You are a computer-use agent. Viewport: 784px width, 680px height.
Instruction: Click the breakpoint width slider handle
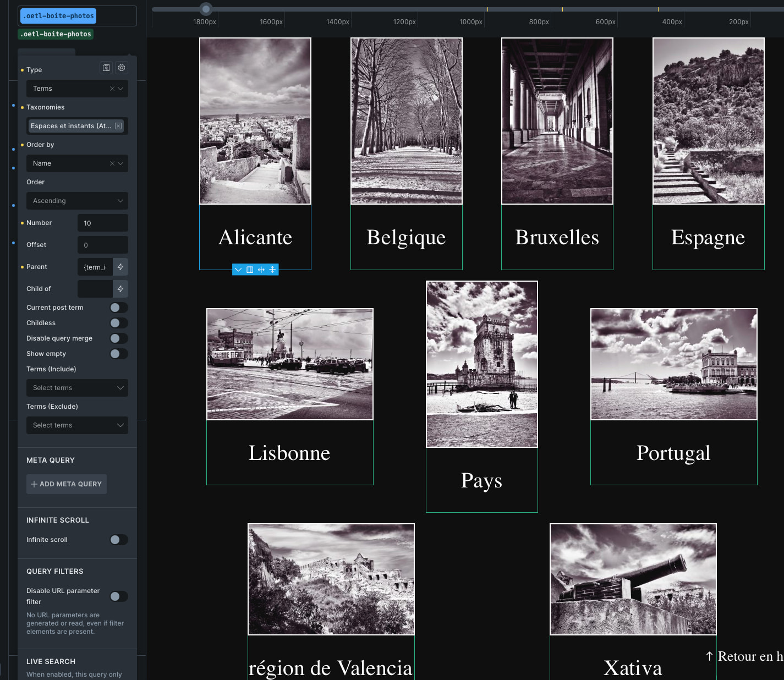(206, 9)
